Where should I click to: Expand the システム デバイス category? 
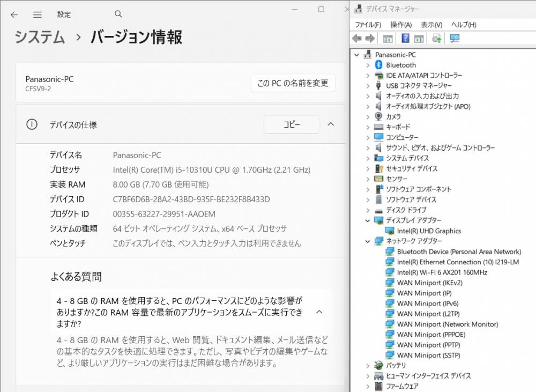(368, 158)
